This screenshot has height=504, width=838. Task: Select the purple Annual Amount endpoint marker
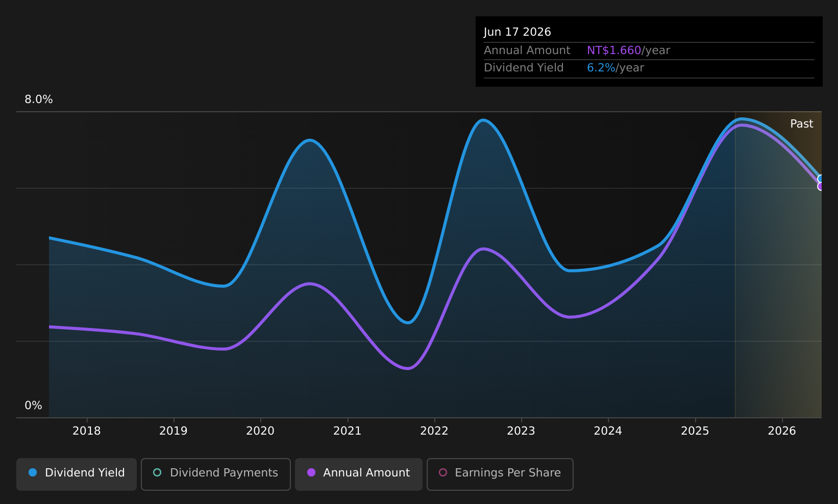pos(821,187)
